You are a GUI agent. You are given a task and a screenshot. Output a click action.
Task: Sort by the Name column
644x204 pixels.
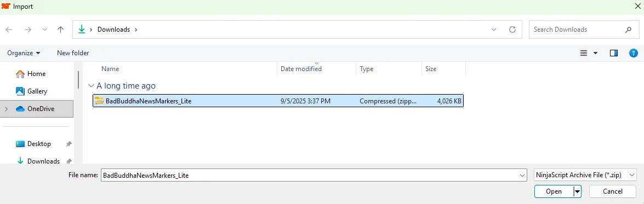point(110,69)
